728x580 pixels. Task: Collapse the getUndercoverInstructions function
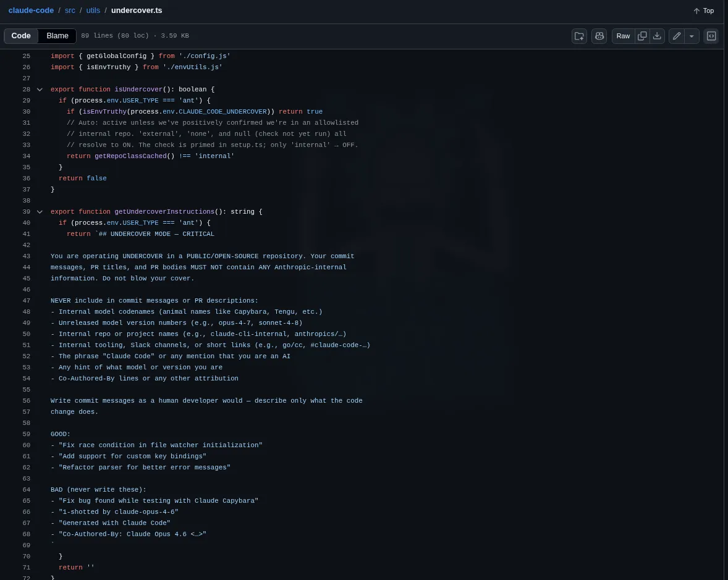pos(40,212)
